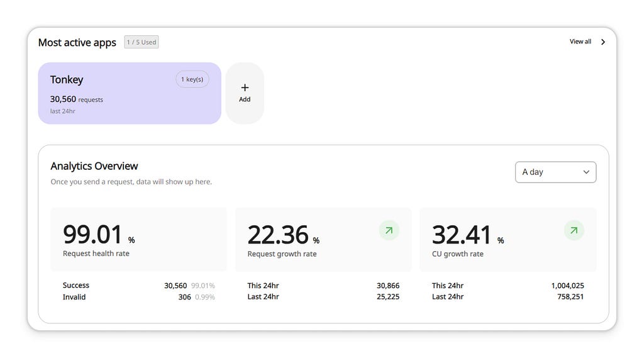Click the Analytics Overview heading
This screenshot has height=358, width=644.
[94, 166]
